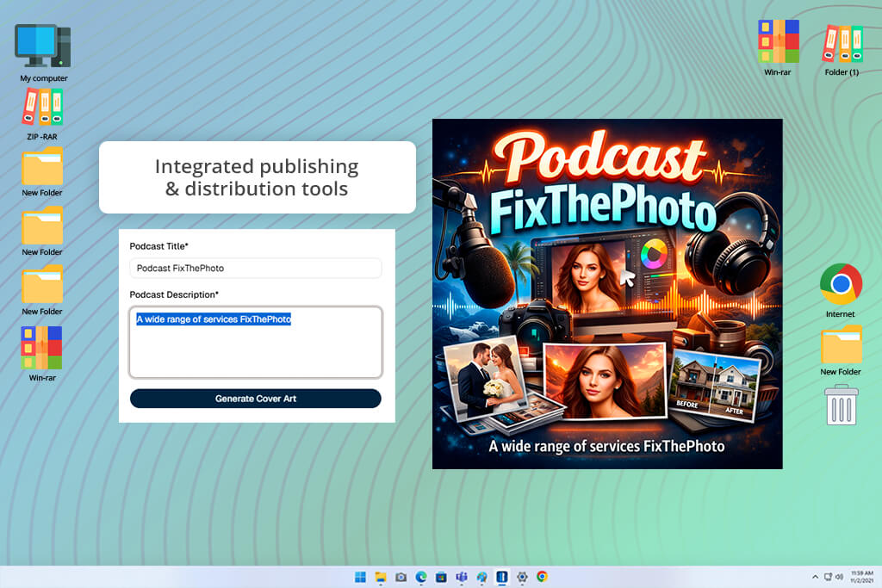Launch the Camera app from the taskbar
Screen dimensions: 882x588
pyautogui.click(x=401, y=577)
